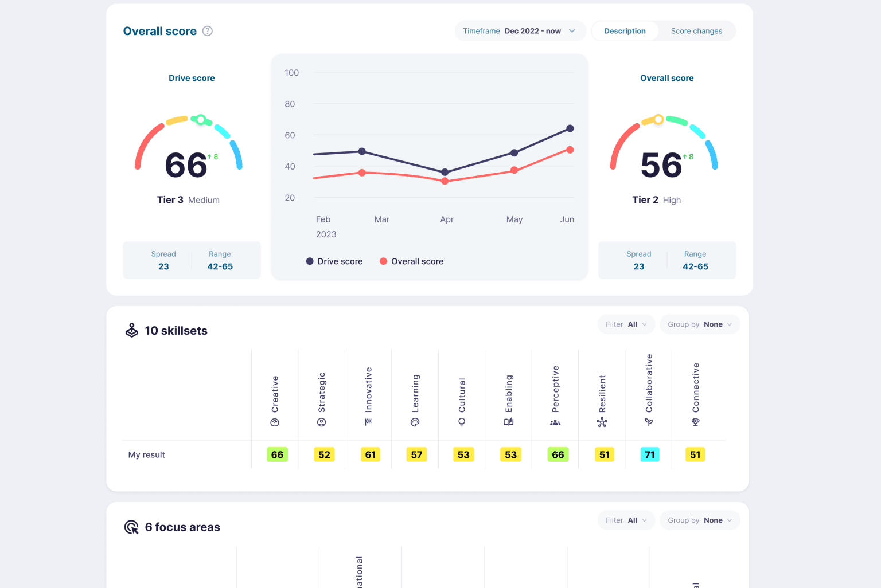Click the help icon beside Overall score
881x588 pixels.
pos(208,31)
